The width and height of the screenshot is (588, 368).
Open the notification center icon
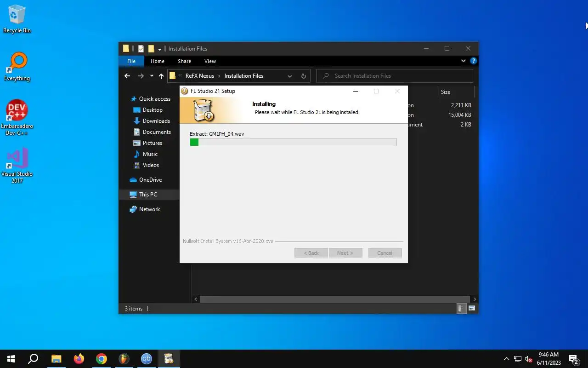[x=573, y=359]
